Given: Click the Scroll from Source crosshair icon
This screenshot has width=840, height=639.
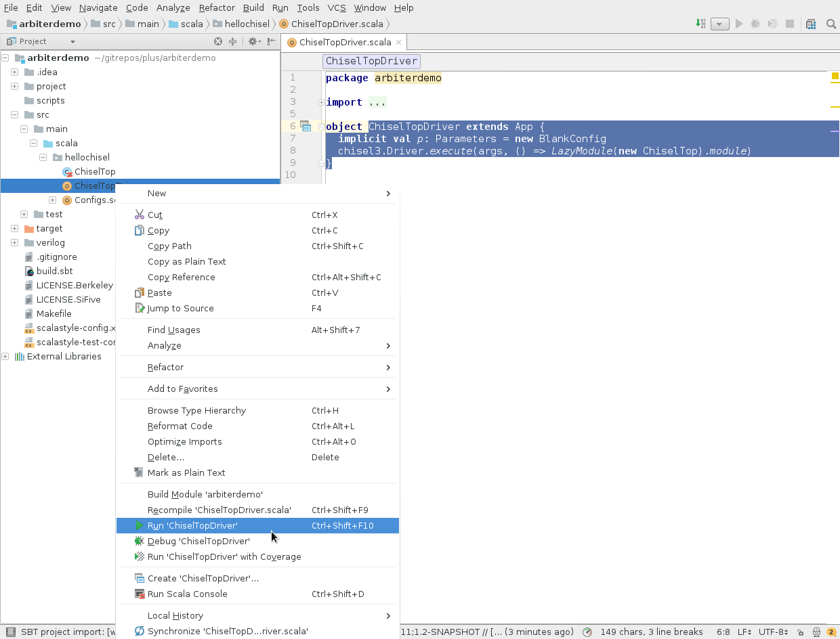Looking at the screenshot, I should click(x=217, y=41).
